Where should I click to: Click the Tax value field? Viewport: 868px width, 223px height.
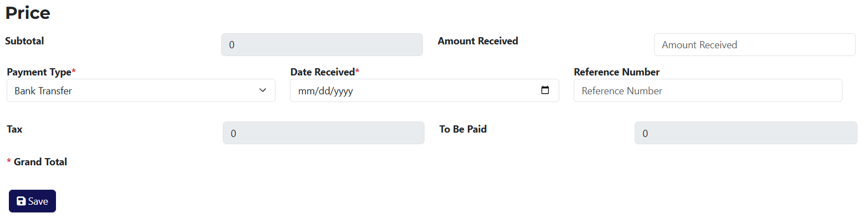323,133
